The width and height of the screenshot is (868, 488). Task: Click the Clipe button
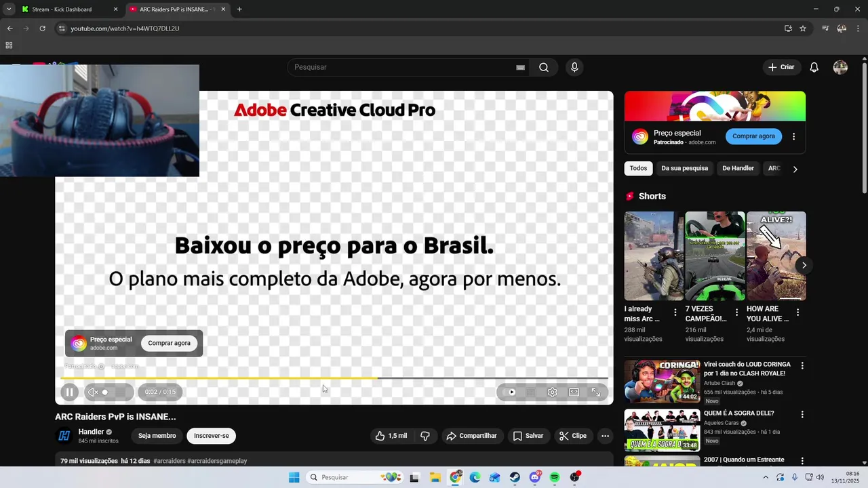point(573,436)
